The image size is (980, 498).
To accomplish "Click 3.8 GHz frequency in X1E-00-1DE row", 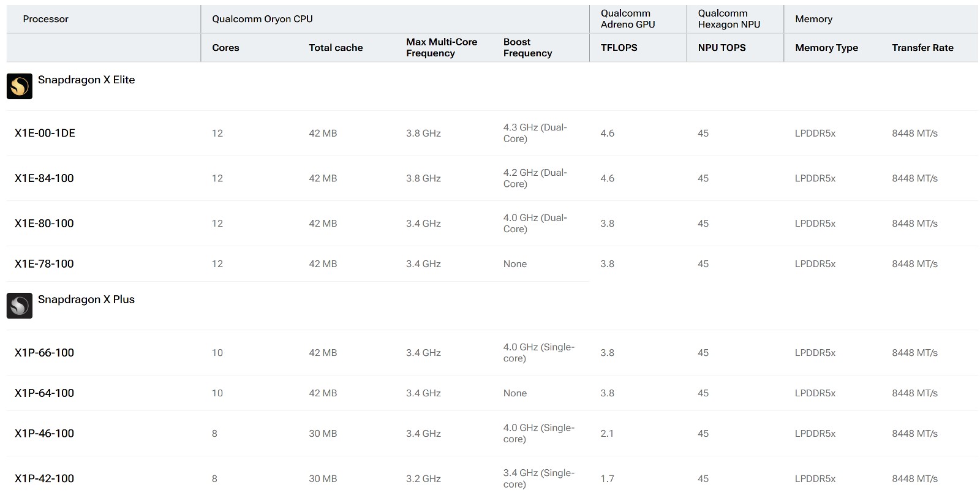I will coord(423,134).
